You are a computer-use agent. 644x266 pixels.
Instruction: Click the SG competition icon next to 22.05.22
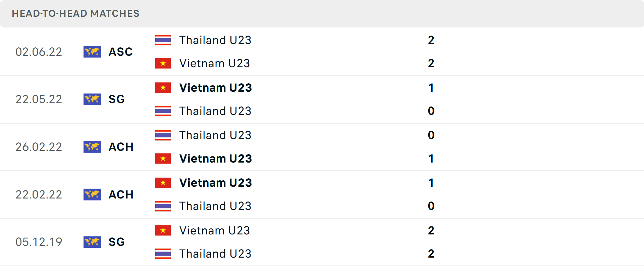[x=92, y=99]
